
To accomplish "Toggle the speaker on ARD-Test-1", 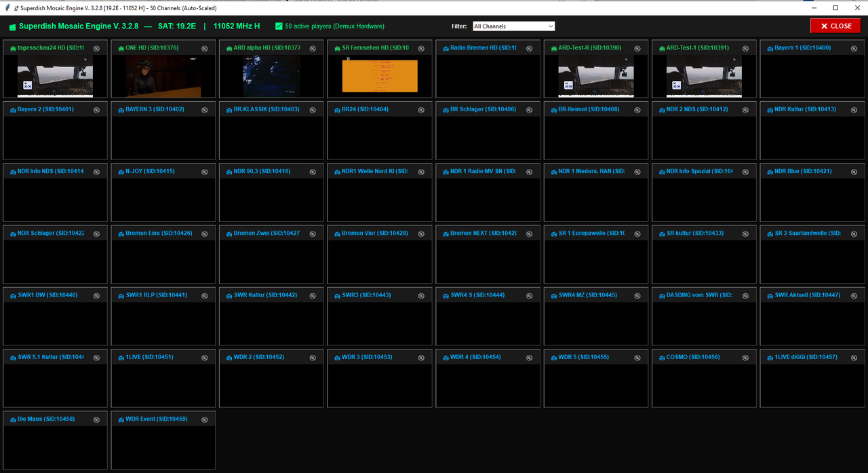I will coord(745,48).
